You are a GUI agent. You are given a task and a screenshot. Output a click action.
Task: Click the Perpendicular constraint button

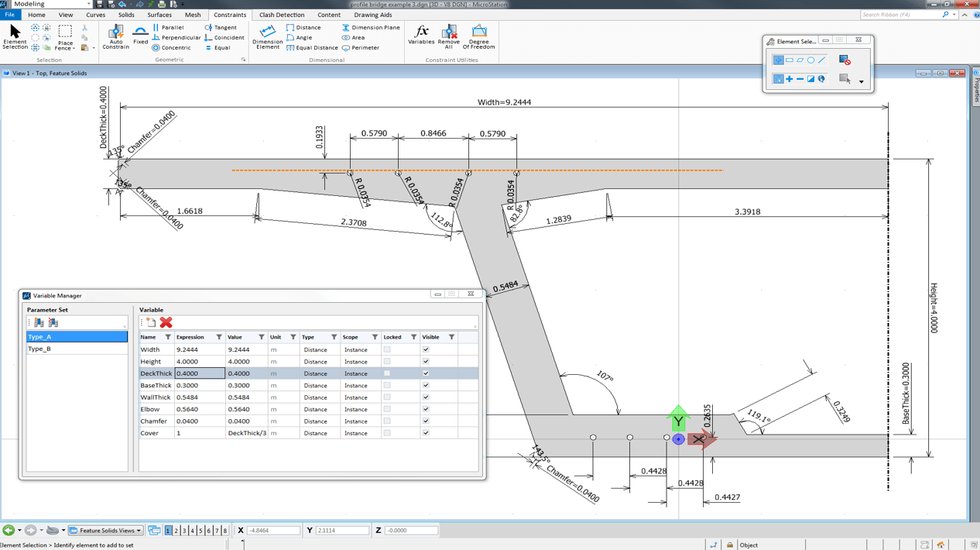176,37
